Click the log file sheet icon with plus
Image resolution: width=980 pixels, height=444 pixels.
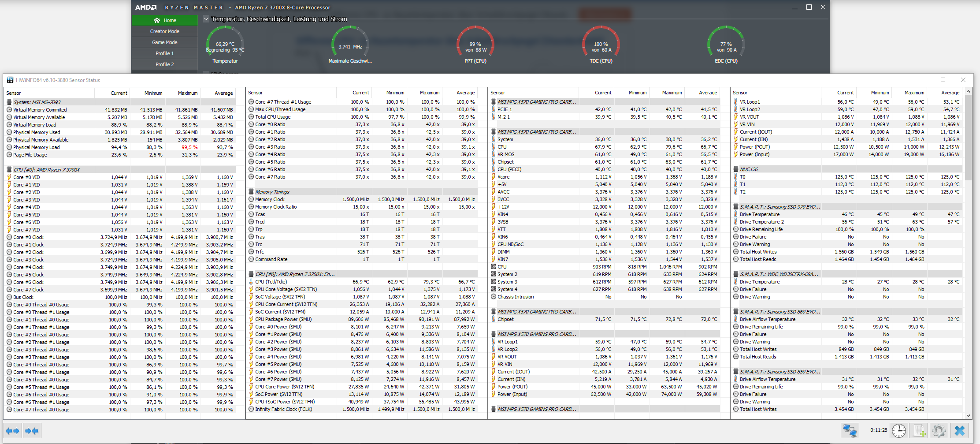[918, 430]
